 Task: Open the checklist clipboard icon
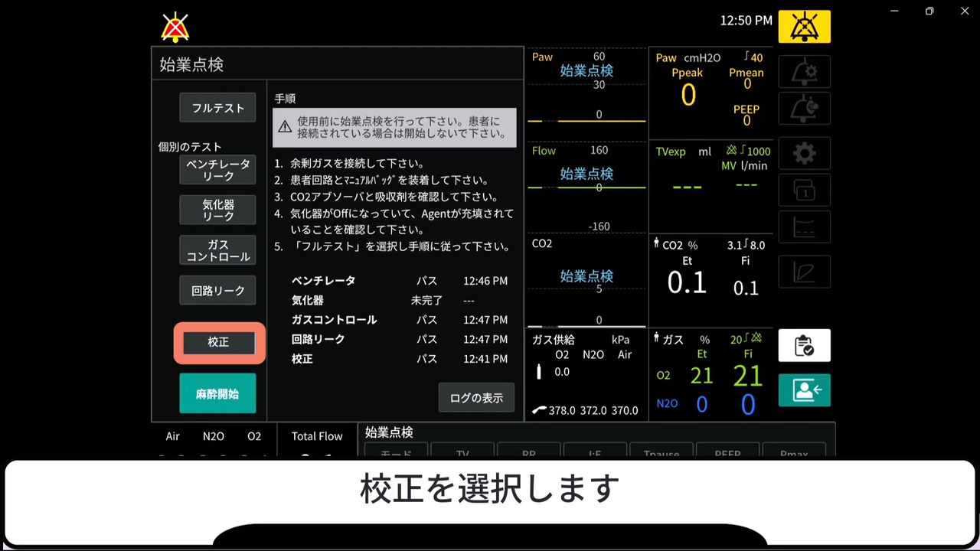(804, 346)
